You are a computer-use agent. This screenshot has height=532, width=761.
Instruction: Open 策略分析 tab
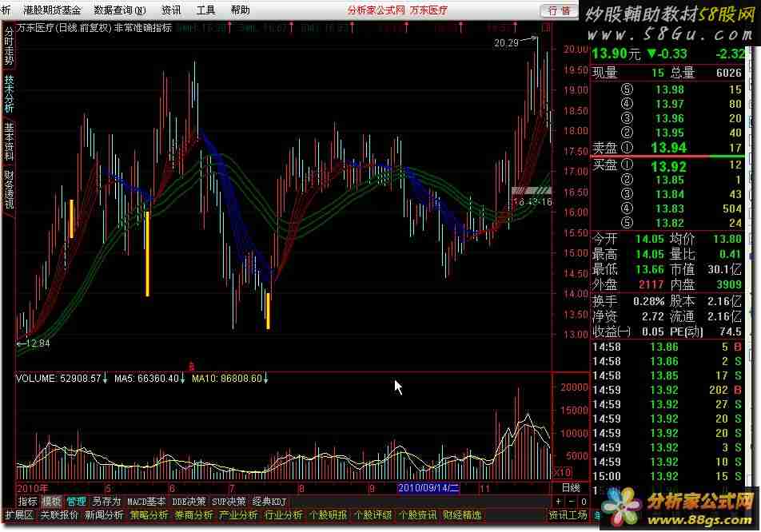click(149, 515)
